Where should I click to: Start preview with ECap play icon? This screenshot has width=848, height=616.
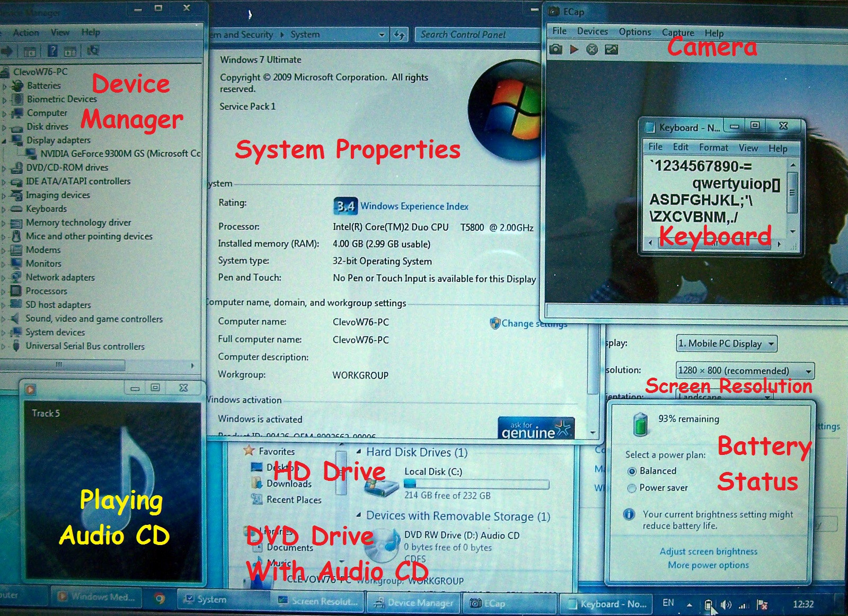pyautogui.click(x=574, y=49)
